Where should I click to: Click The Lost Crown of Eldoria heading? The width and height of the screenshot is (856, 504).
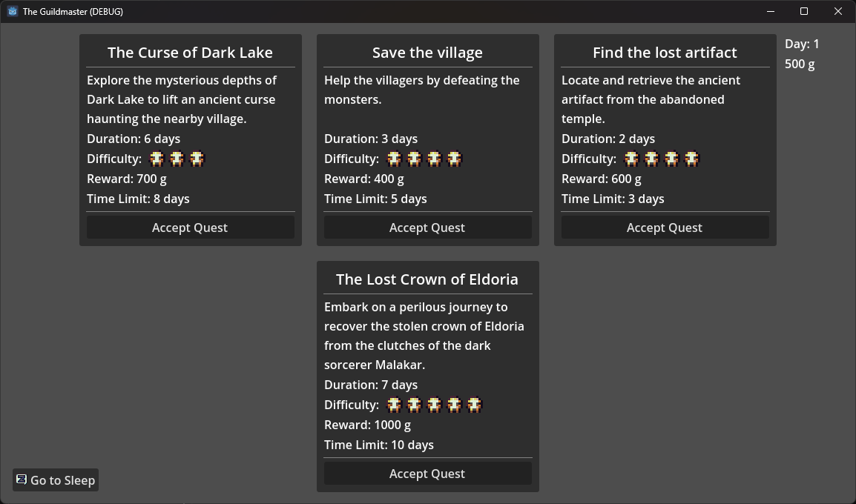click(427, 279)
